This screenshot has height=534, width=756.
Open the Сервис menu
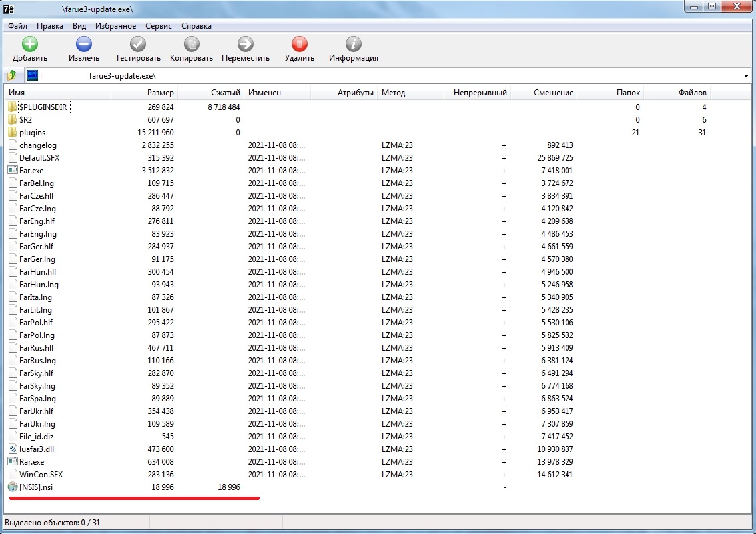[x=158, y=26]
